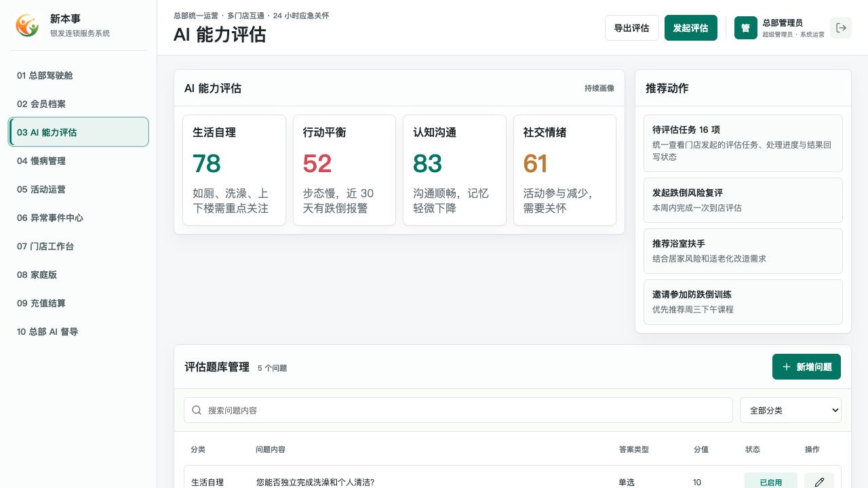Select the 发起跌倒风险复评 action
Image resolution: width=868 pixels, height=488 pixels.
(x=743, y=200)
